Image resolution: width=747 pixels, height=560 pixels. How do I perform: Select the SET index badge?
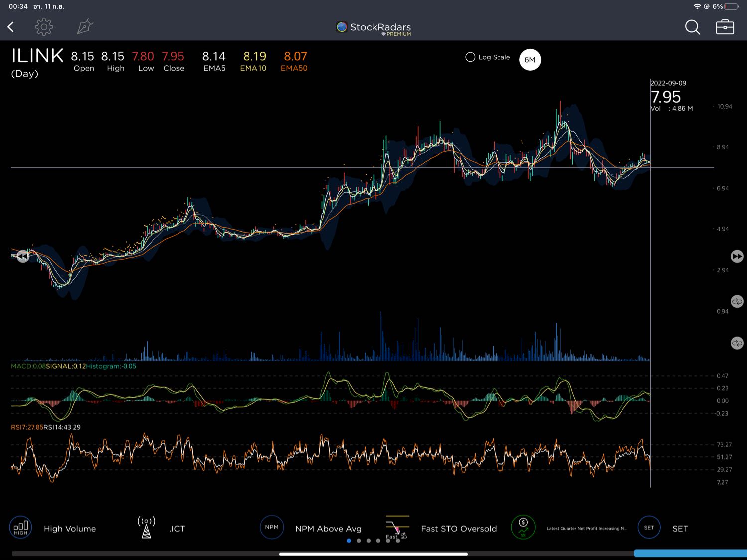(649, 528)
